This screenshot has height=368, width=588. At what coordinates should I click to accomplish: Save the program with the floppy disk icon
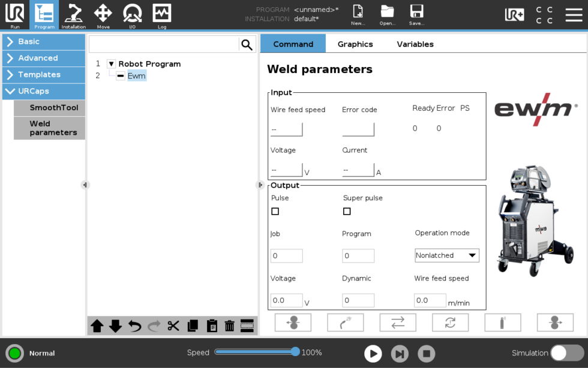tap(416, 14)
